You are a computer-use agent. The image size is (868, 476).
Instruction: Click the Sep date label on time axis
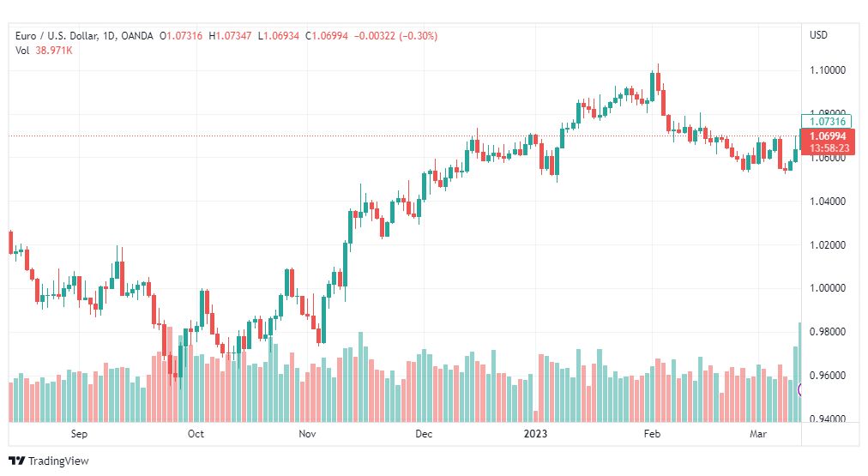click(x=79, y=433)
